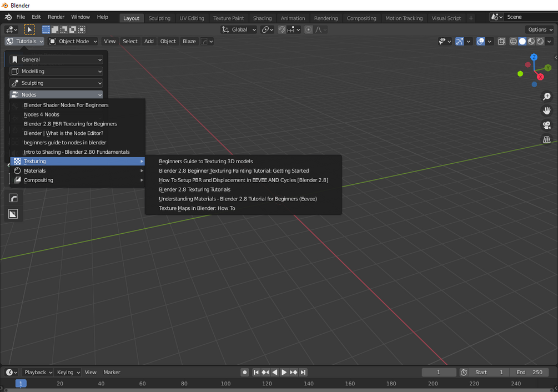The width and height of the screenshot is (558, 392).
Task: Click the Start frame field
Action: [489, 372]
